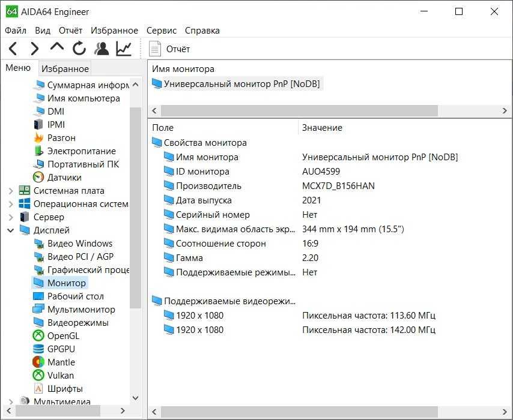Select the Разгон flame item

tap(55, 138)
